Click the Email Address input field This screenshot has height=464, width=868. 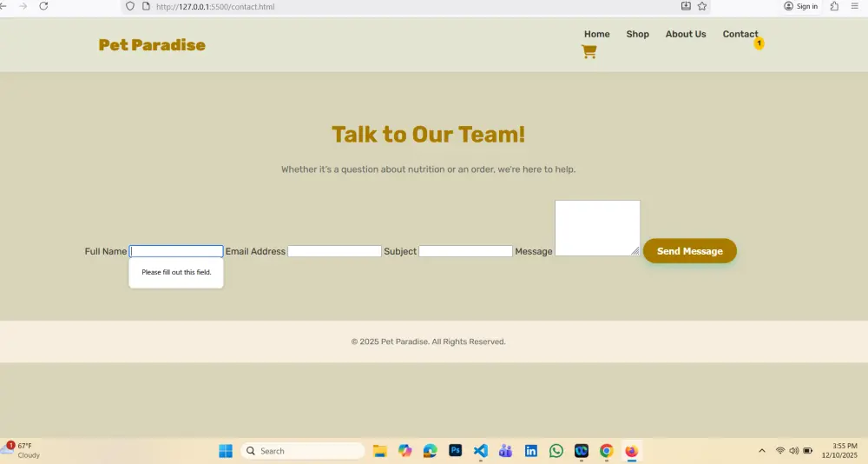click(x=334, y=251)
